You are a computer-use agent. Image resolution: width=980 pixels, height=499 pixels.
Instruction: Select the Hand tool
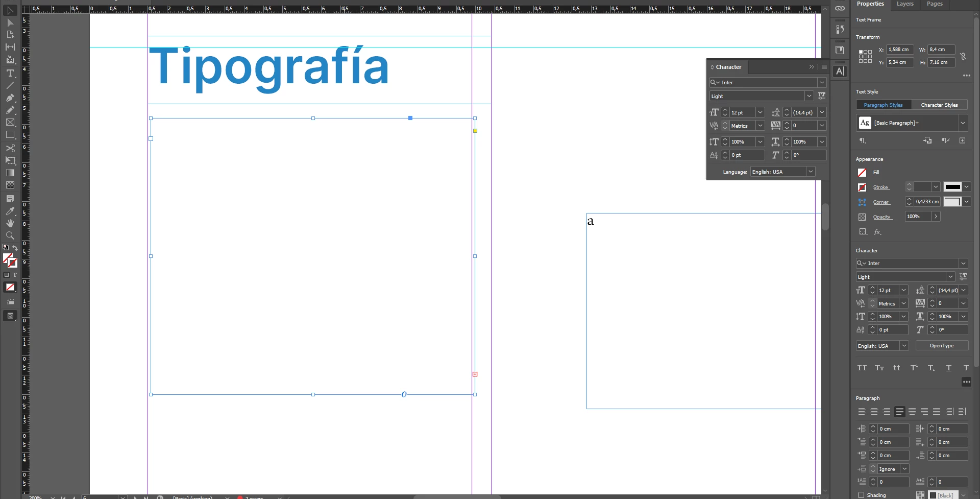pos(10,223)
